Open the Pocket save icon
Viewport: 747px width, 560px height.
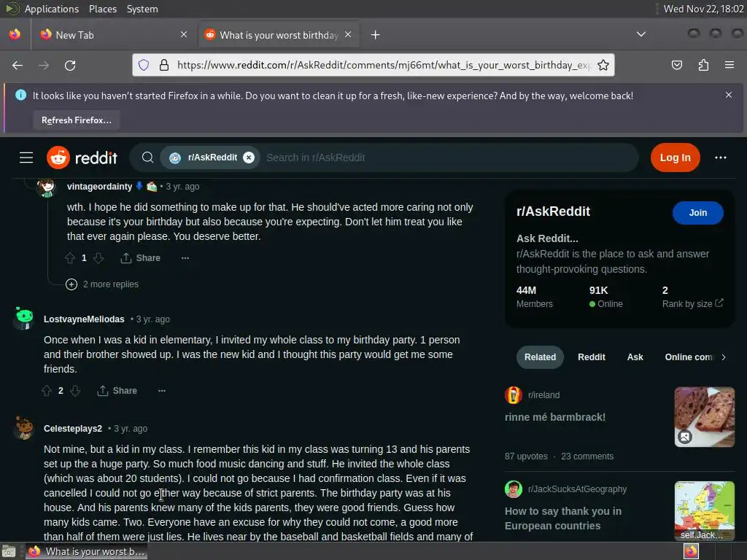(x=676, y=65)
